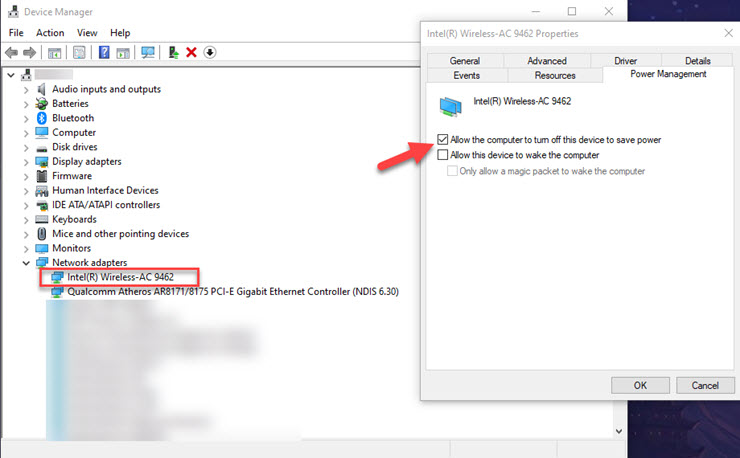The width and height of the screenshot is (740, 458).
Task: Uncheck Allow computer to turn off device
Action: [443, 140]
